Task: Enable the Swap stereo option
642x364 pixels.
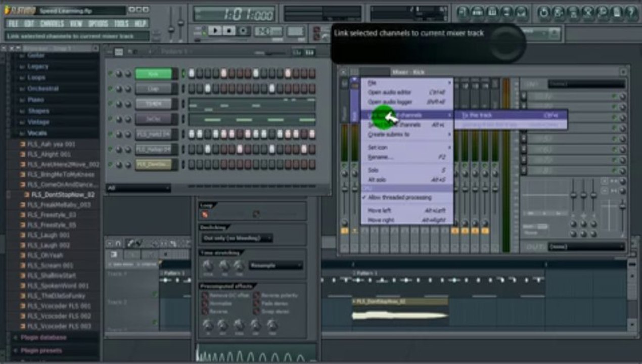Action: [257, 311]
